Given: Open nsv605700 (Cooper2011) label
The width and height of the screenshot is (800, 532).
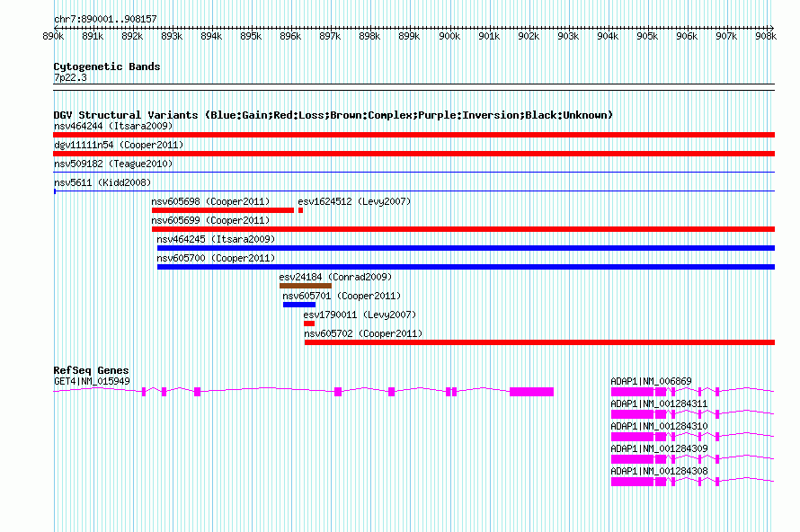Looking at the screenshot, I should 216,258.
